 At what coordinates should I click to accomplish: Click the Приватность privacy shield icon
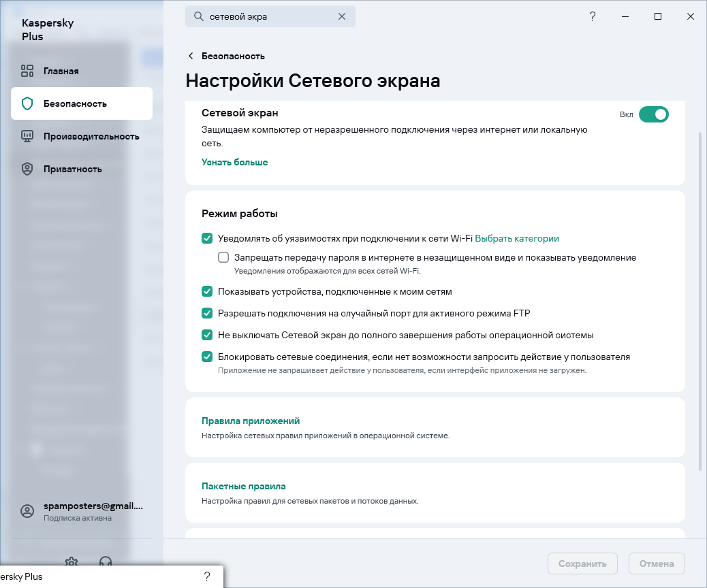point(27,169)
